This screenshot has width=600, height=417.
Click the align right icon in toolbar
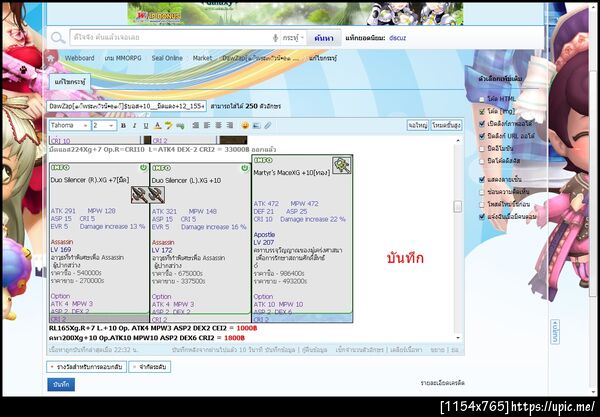coord(230,125)
